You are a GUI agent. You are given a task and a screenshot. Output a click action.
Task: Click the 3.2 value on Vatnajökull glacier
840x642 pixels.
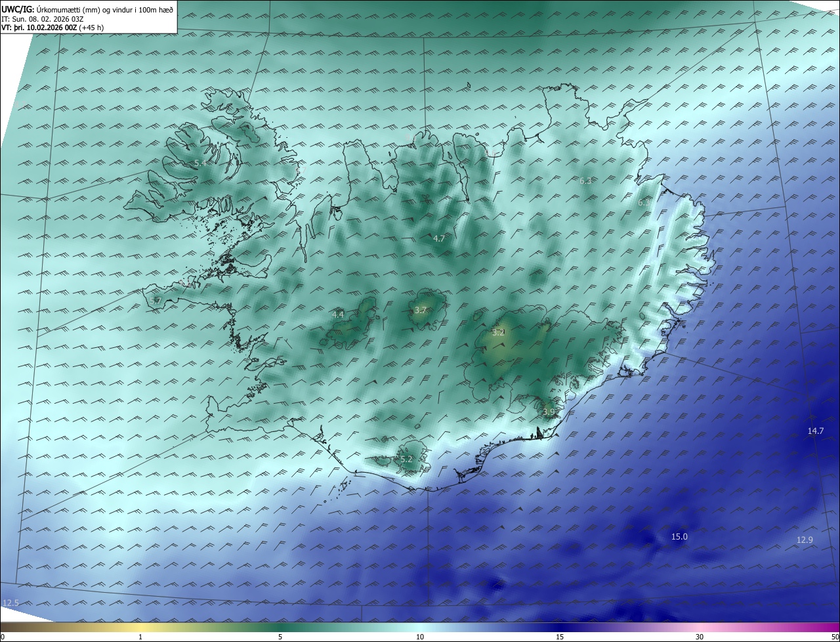pyautogui.click(x=498, y=332)
